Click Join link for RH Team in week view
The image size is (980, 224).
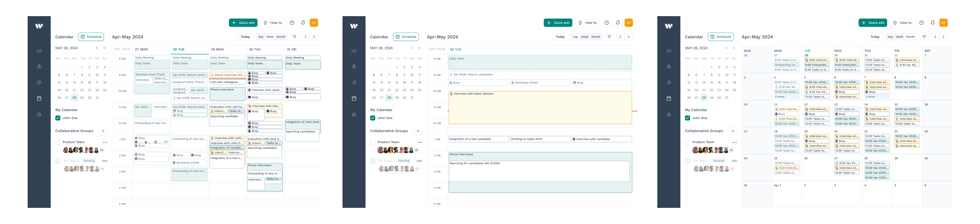click(x=104, y=161)
